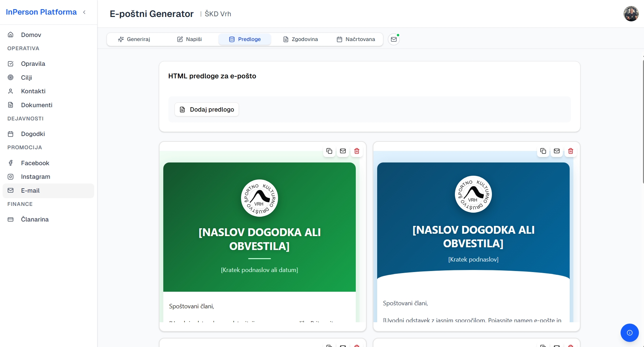Open Članarina under Finance

click(35, 219)
